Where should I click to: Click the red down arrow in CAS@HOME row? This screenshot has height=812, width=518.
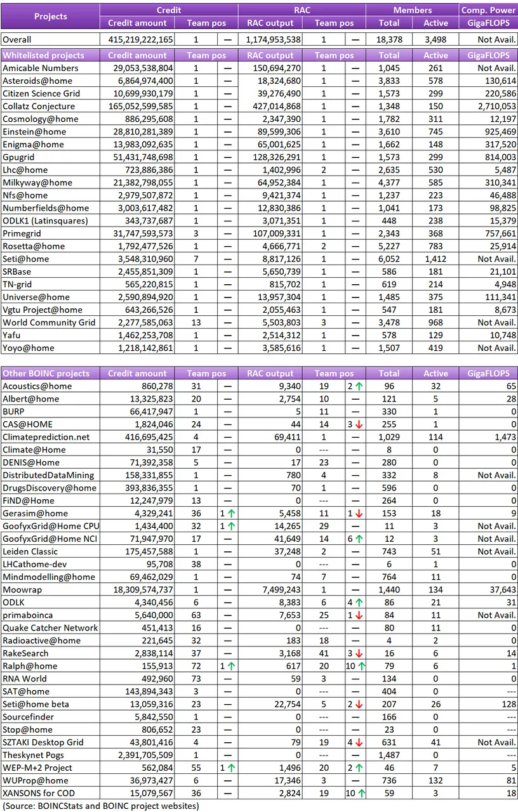[359, 424]
